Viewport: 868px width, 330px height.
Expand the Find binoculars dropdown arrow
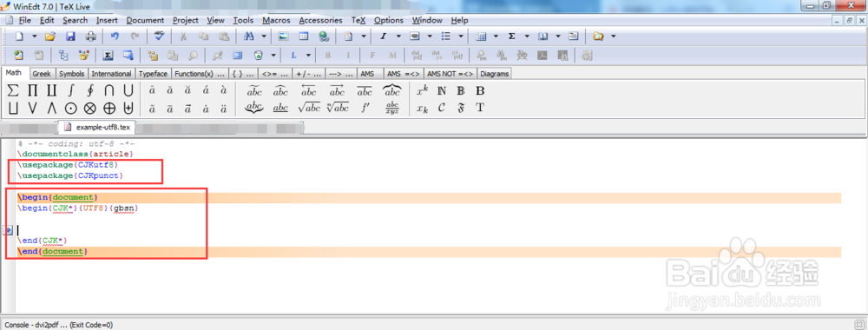[x=264, y=36]
